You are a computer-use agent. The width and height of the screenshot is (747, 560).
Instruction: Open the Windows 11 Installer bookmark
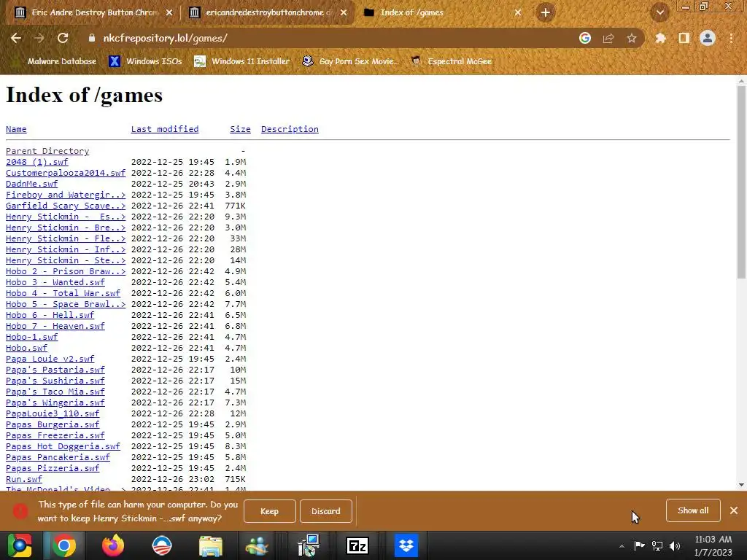(242, 61)
